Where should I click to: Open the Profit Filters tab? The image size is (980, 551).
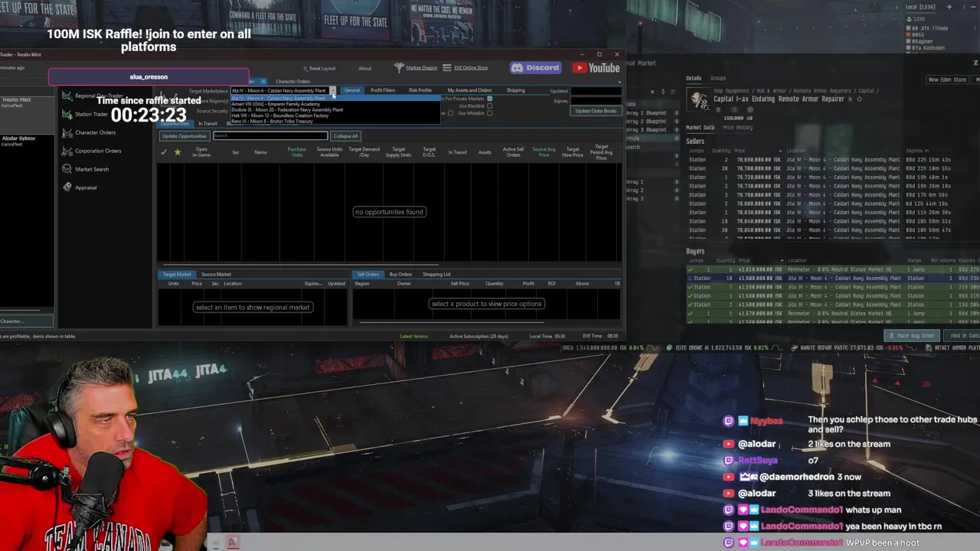click(x=383, y=90)
